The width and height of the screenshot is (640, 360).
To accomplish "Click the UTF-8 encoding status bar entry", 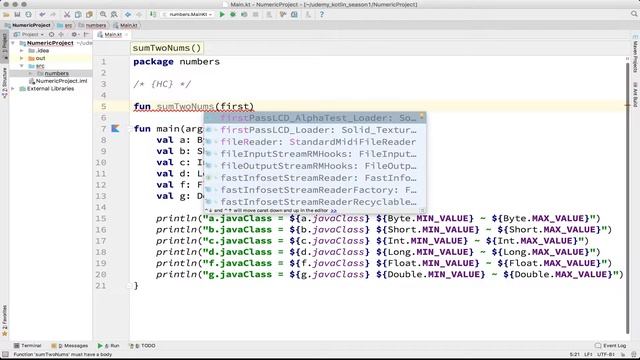I will 606,354.
